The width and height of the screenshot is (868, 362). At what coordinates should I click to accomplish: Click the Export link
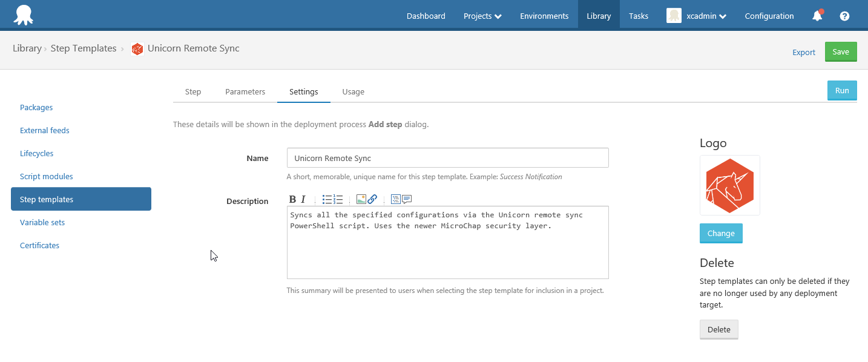pos(804,53)
